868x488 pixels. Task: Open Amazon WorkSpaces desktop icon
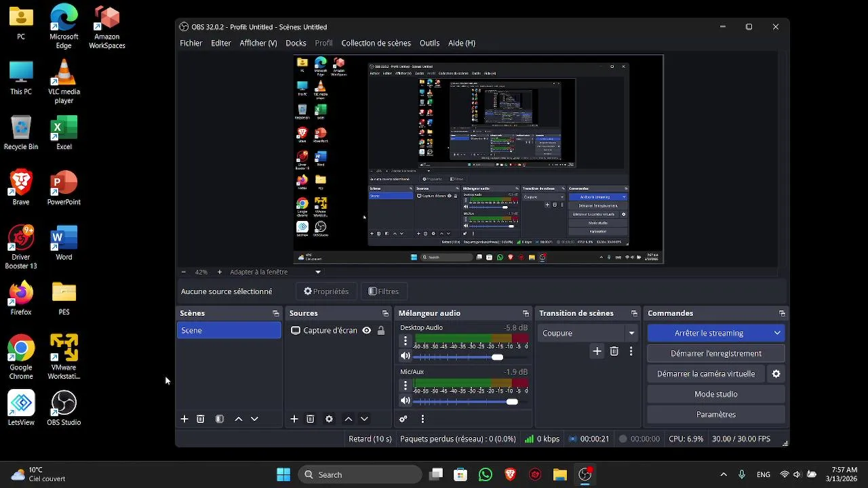tap(107, 27)
